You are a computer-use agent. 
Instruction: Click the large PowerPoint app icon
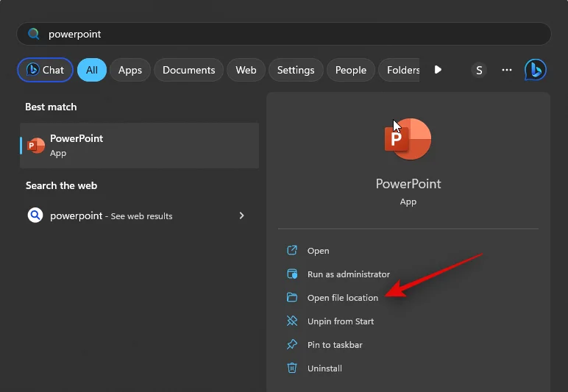pos(408,139)
